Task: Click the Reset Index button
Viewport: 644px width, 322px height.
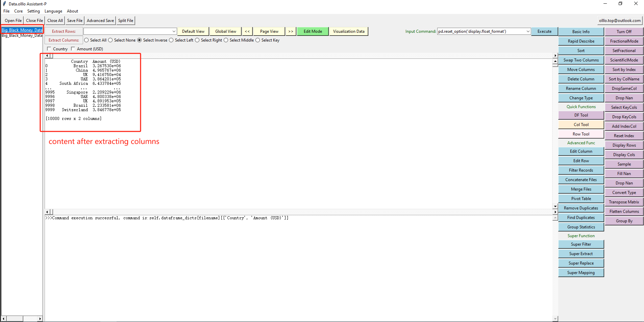Action: point(624,136)
